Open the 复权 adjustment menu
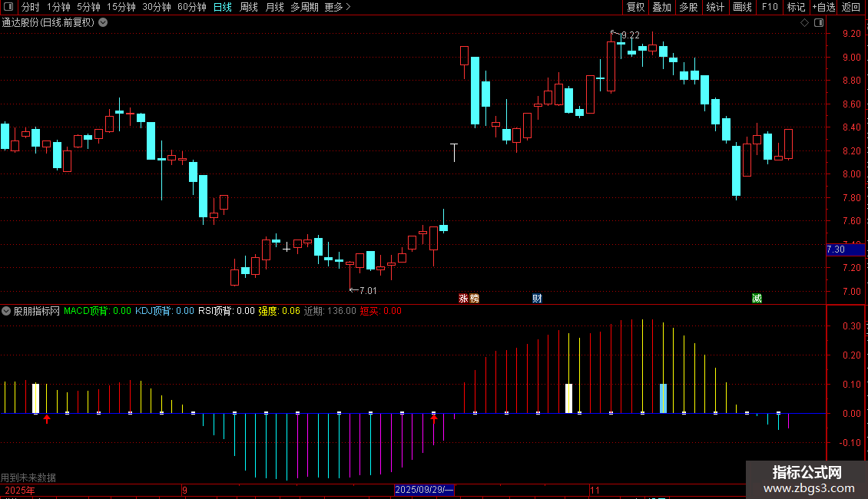The image size is (868, 499). coord(635,7)
